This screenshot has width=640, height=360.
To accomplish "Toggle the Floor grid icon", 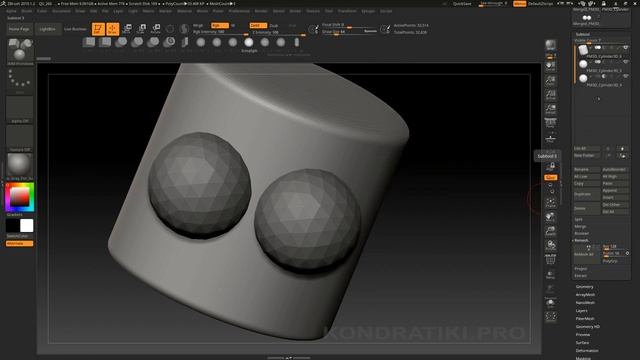I will tap(551, 137).
